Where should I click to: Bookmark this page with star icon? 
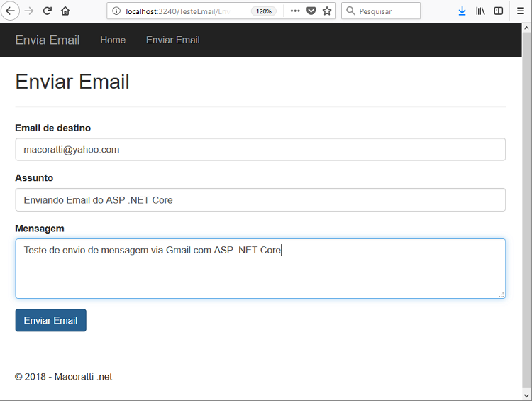[327, 11]
